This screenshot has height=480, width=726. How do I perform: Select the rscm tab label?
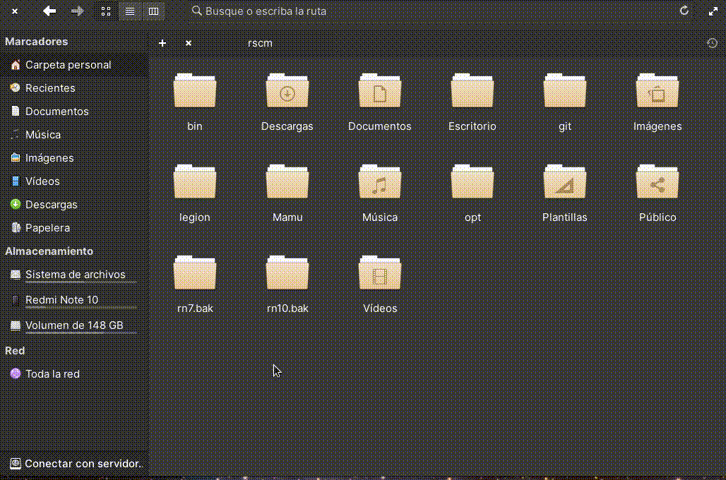tap(260, 43)
